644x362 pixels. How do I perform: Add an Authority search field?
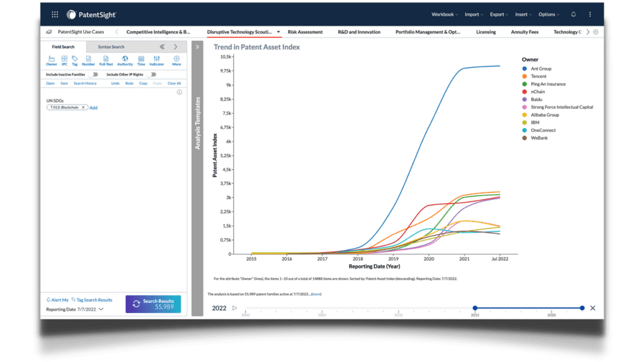coord(125,61)
